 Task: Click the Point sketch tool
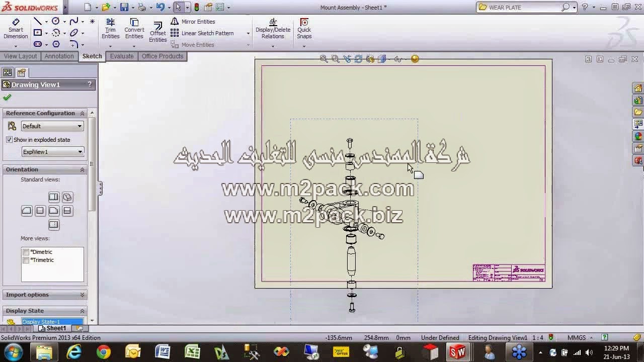[92, 21]
